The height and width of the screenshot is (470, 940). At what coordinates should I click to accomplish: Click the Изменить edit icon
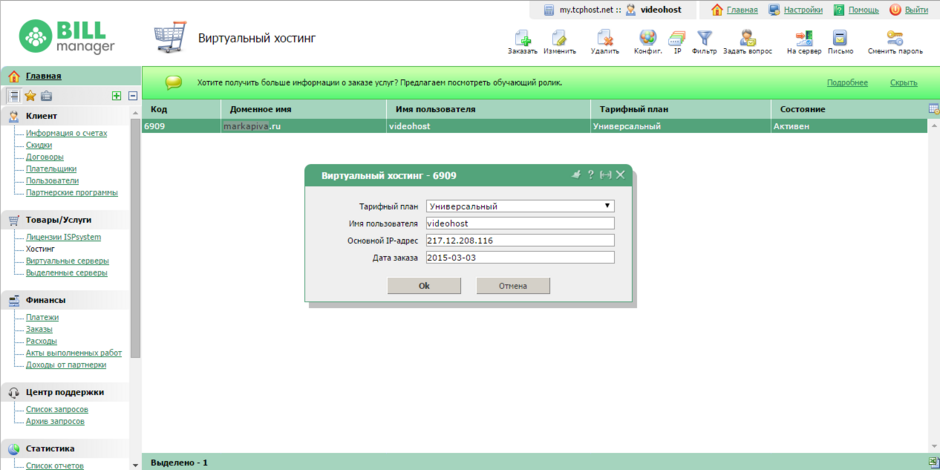pyautogui.click(x=559, y=38)
